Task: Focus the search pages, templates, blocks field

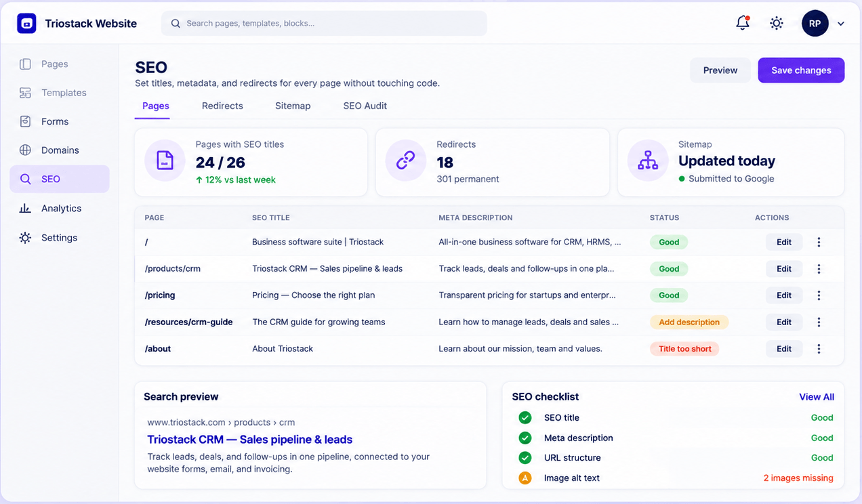Action: tap(324, 23)
